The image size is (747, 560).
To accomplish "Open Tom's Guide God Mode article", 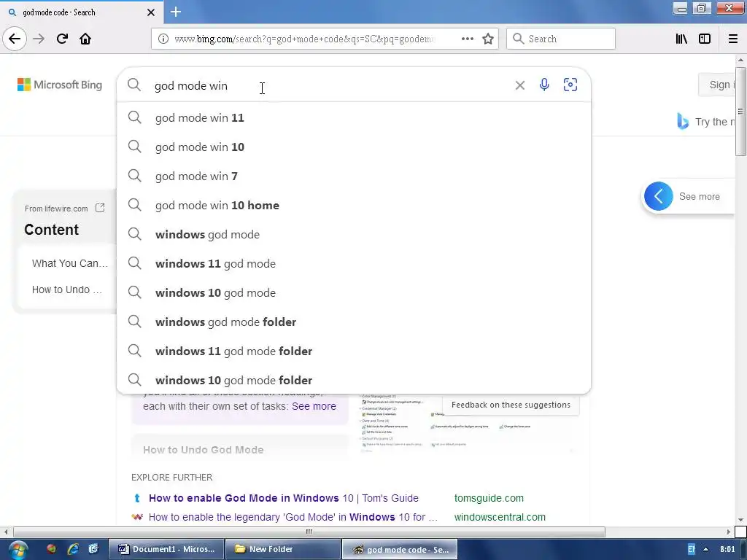I will tap(284, 498).
